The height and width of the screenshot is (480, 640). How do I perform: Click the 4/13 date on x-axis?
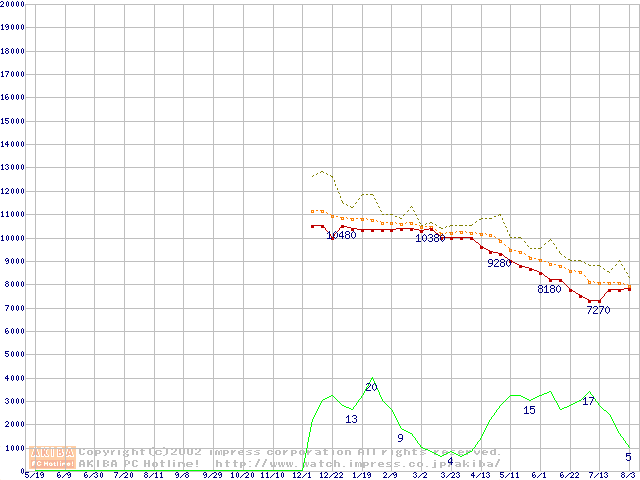480,475
